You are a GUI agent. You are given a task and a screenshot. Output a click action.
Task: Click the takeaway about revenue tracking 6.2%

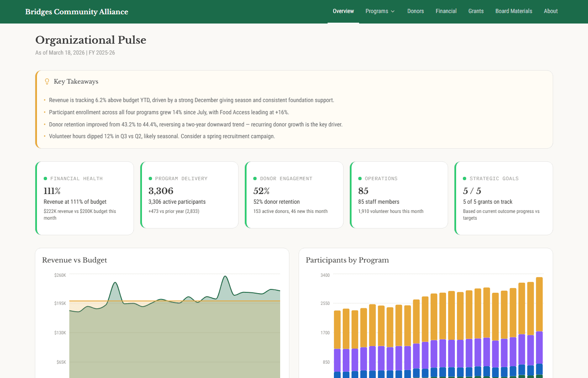[192, 100]
